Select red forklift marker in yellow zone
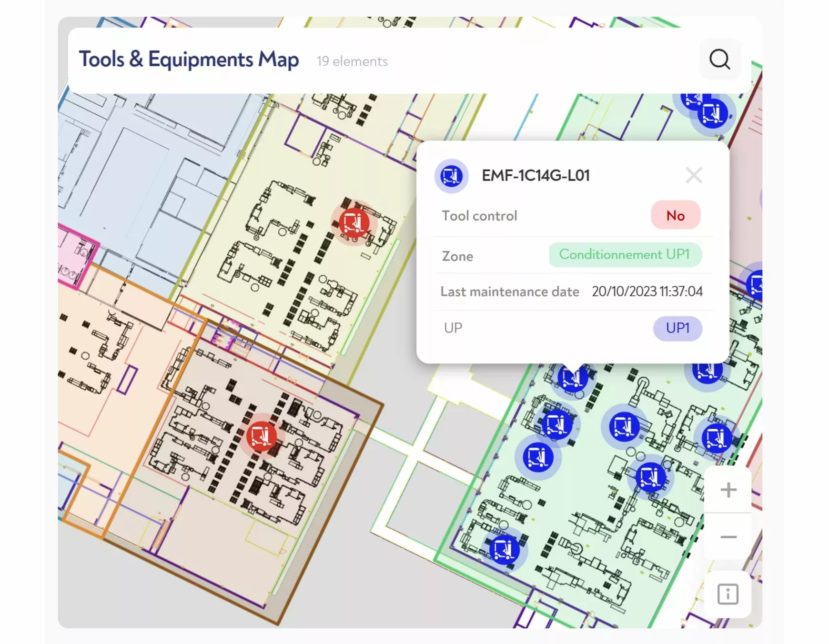 tap(354, 222)
